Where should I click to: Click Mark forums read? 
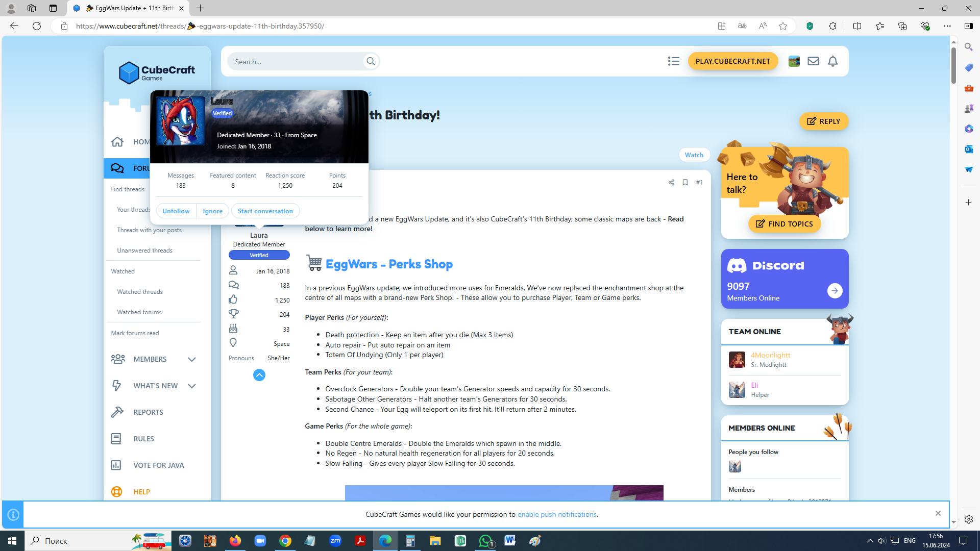(x=135, y=333)
